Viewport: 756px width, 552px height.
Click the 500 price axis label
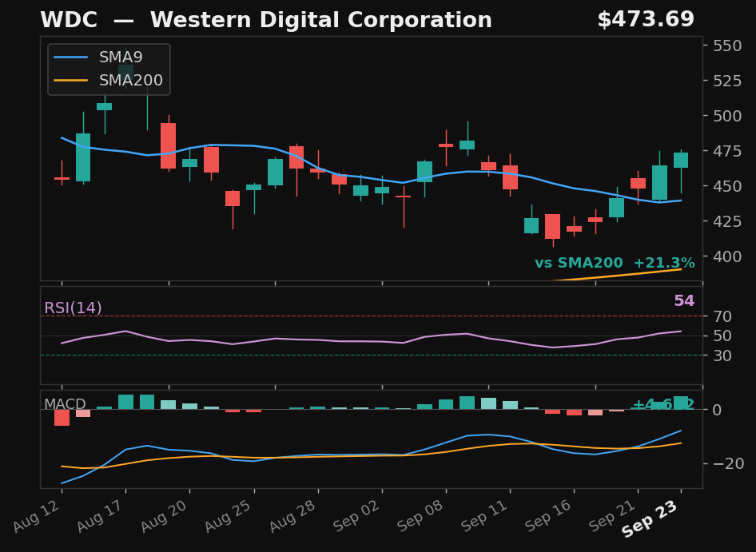point(727,116)
